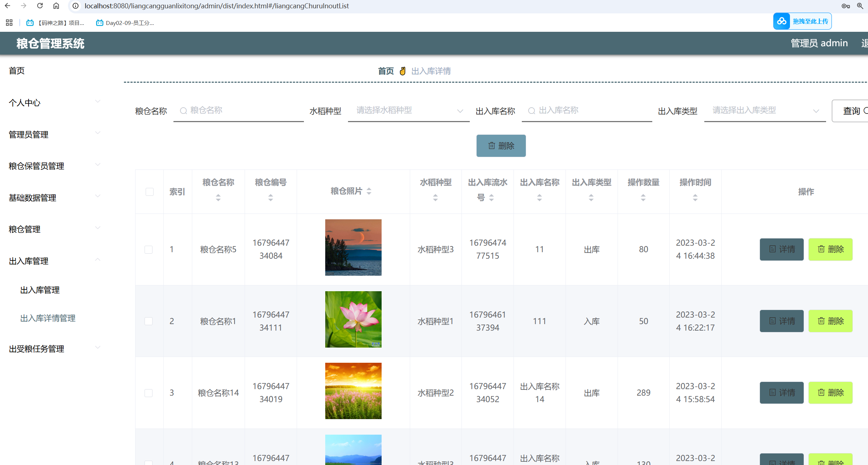The width and height of the screenshot is (868, 465).
Task: Expand the 基础数据管理 menu chevron
Action: pyautogui.click(x=98, y=196)
